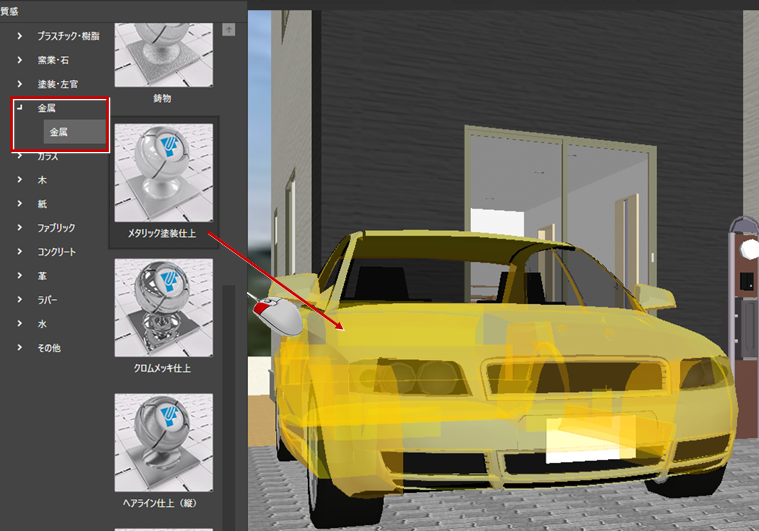Select the プラスチック・樹脂 tree label
759x531 pixels.
click(68, 36)
